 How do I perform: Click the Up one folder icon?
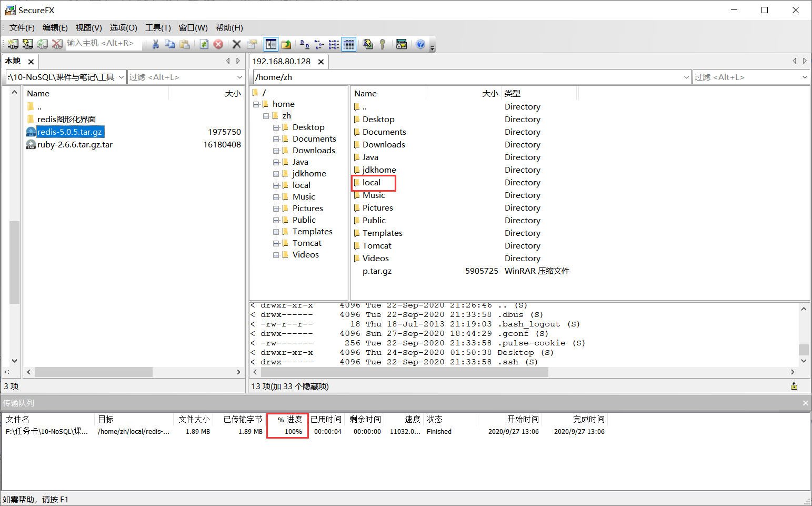coord(286,44)
